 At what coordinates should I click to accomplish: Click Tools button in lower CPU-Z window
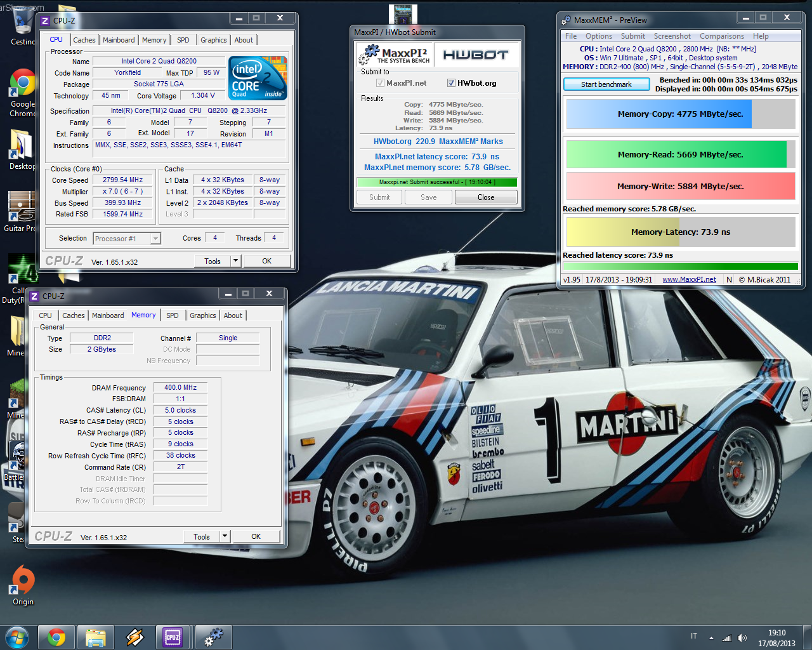(x=202, y=536)
